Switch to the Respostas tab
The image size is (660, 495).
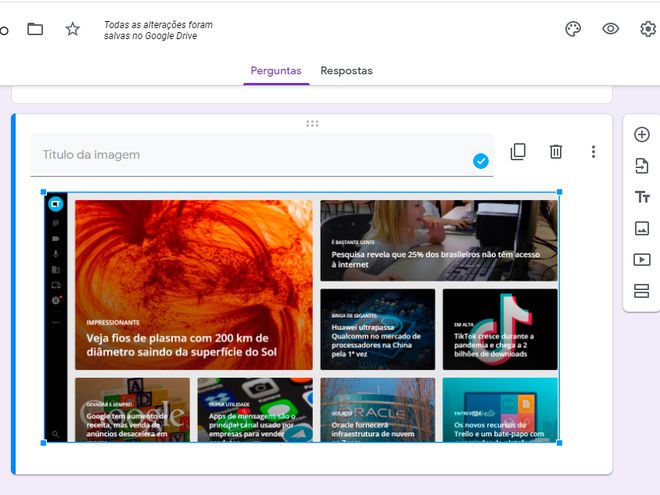point(346,71)
